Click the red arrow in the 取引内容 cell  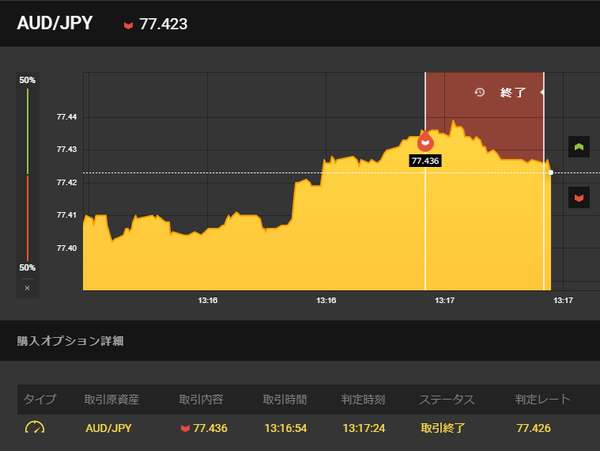tap(185, 428)
